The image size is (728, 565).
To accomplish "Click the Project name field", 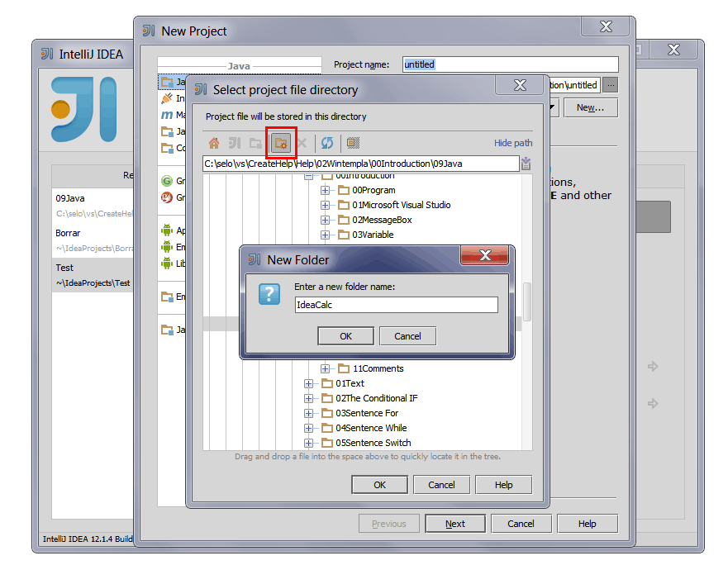I will pyautogui.click(x=511, y=64).
